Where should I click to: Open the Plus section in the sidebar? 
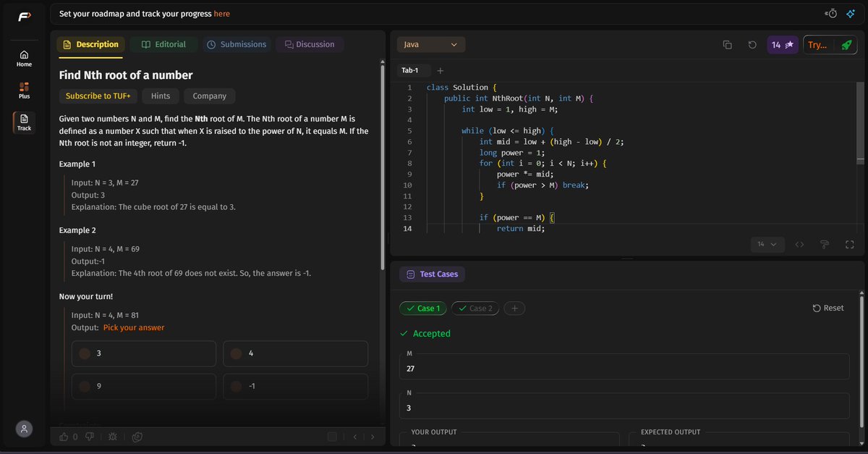pos(24,90)
